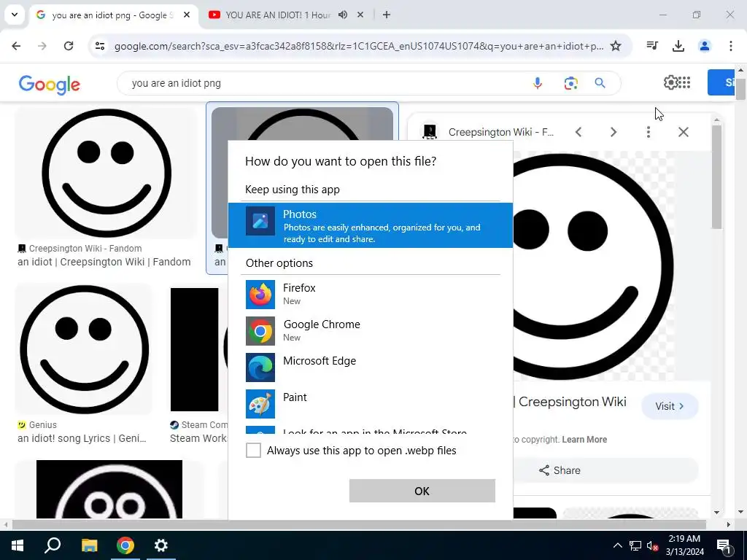Open the Google apps grid

(x=684, y=82)
